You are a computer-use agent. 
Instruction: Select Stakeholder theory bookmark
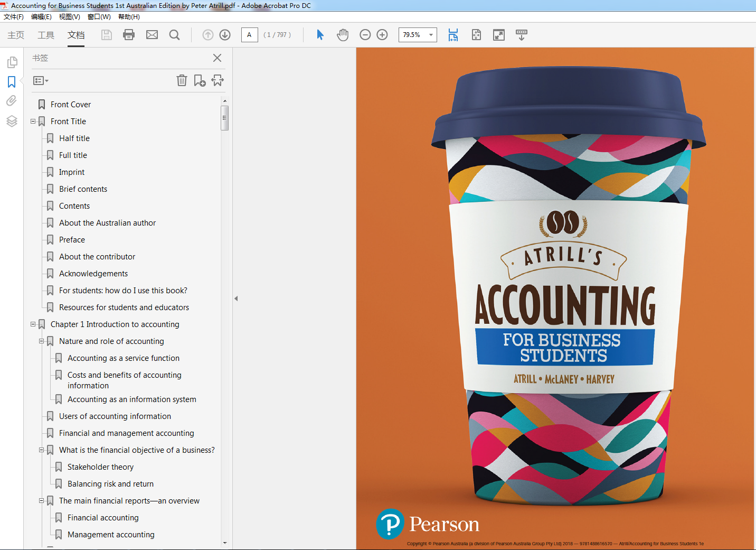[x=100, y=467]
